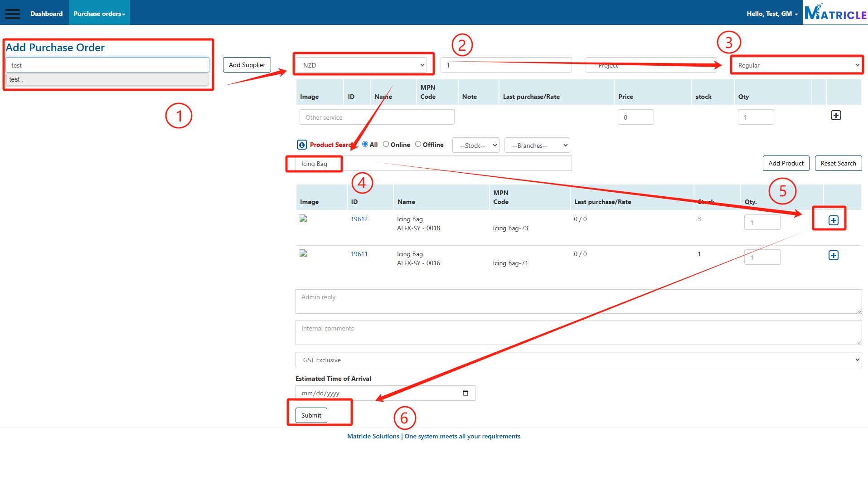Select the 'test ,' supplier suggestion
The image size is (868, 486).
tap(107, 79)
